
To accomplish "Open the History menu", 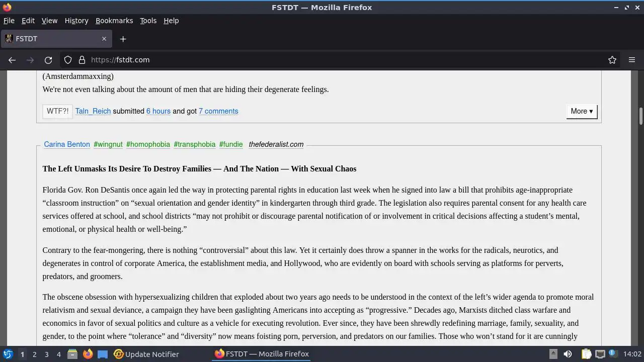I will pyautogui.click(x=76, y=21).
